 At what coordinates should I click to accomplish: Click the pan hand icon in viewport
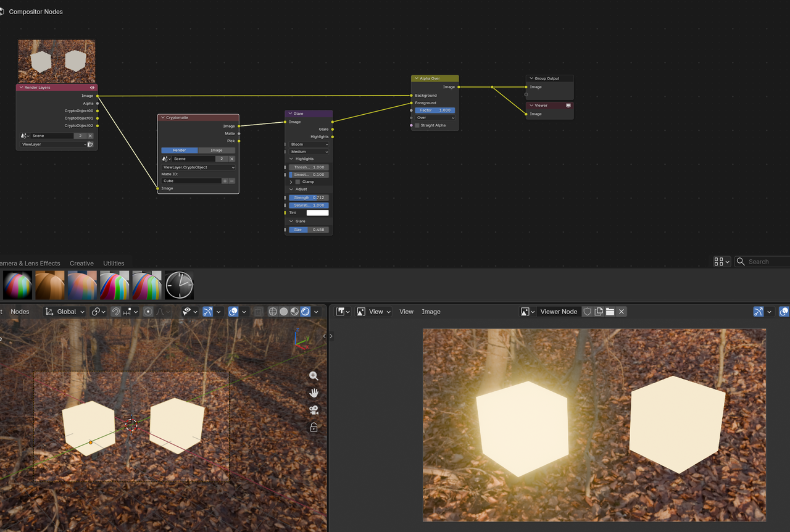click(314, 393)
